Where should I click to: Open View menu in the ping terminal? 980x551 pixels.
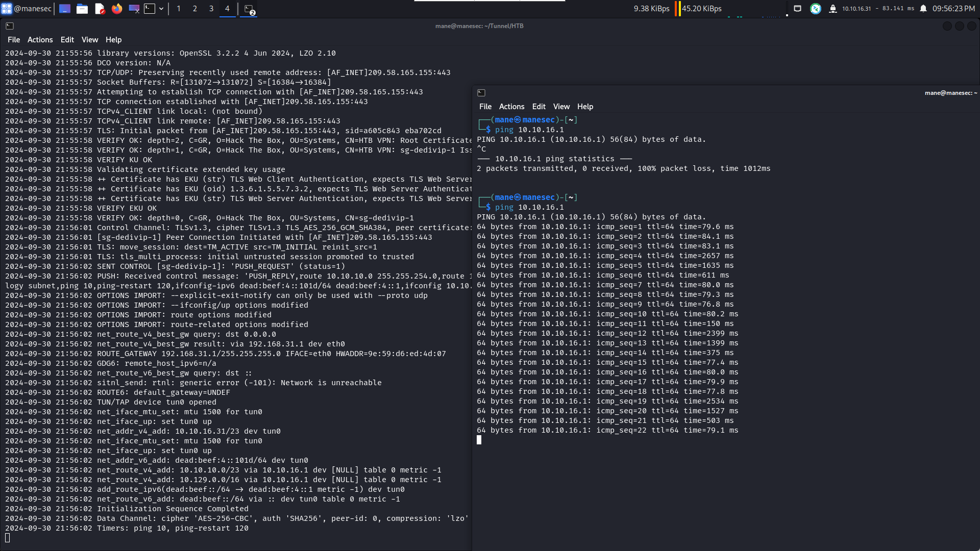pyautogui.click(x=561, y=107)
